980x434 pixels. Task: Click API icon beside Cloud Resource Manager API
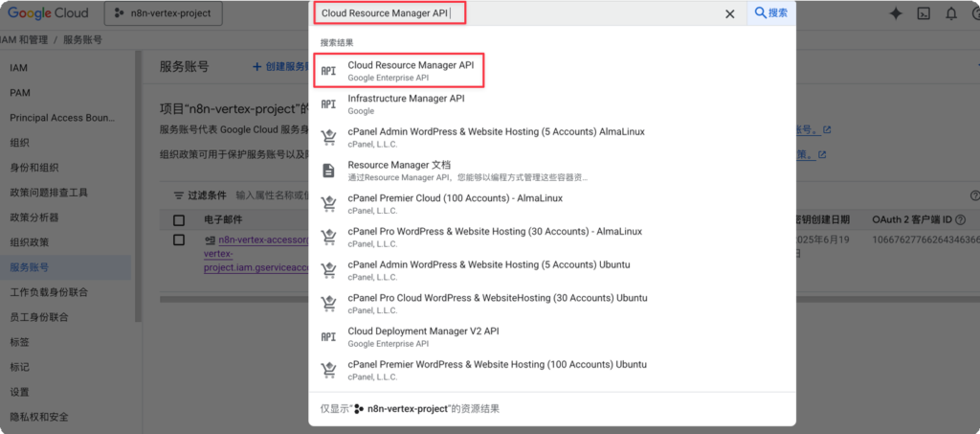[x=328, y=71]
